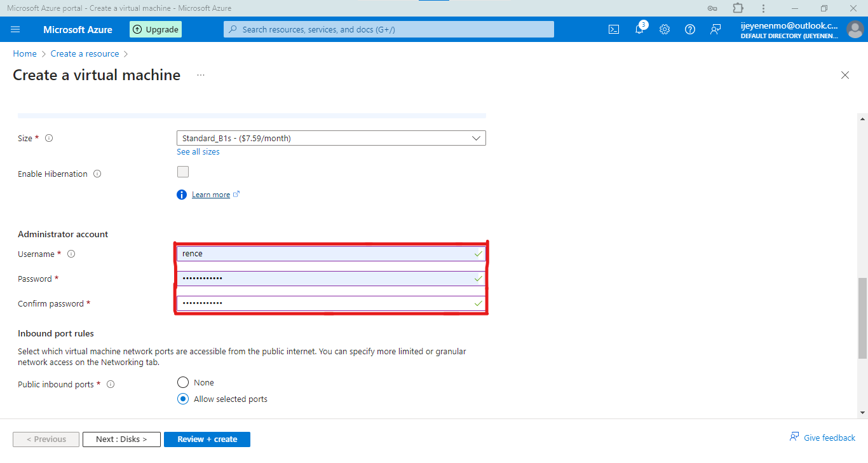
Task: Select Allow selected ports option
Action: pyautogui.click(x=183, y=399)
